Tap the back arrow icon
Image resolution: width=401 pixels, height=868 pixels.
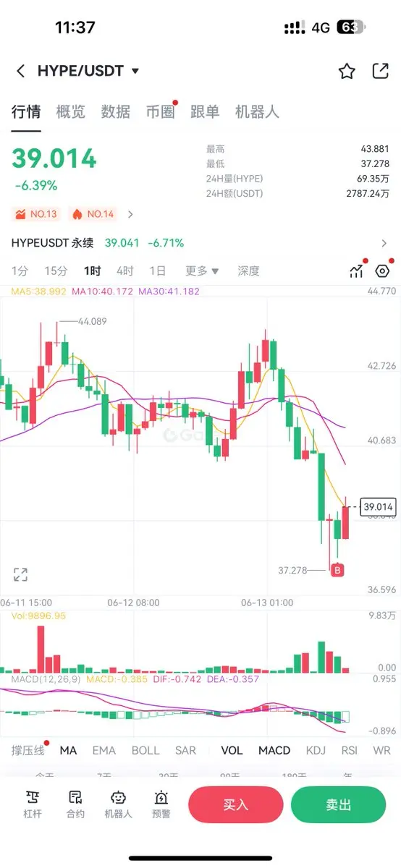(21, 71)
